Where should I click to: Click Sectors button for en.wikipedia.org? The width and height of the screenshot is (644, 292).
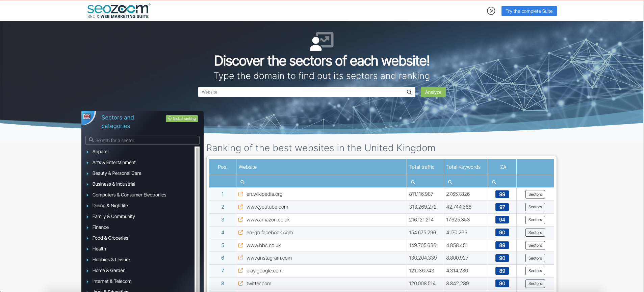click(x=535, y=194)
